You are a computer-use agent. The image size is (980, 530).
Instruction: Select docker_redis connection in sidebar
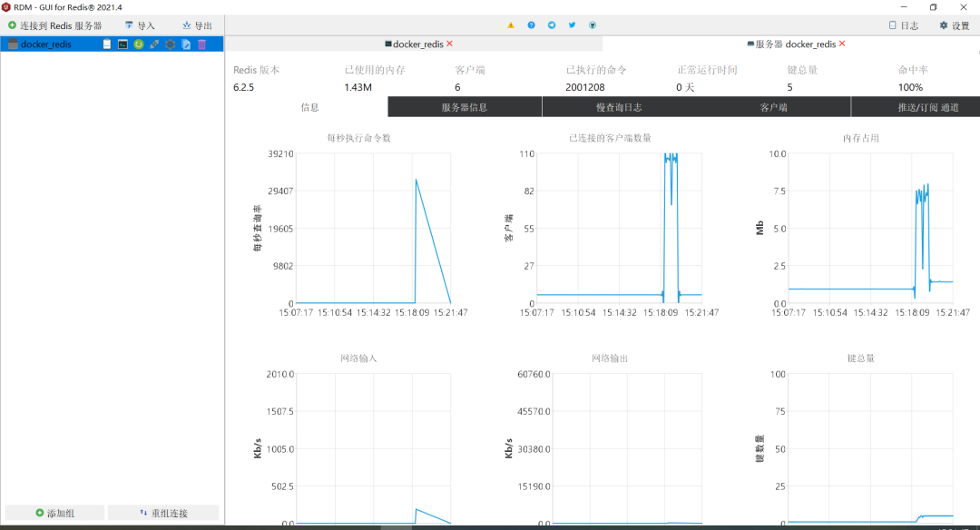(46, 44)
